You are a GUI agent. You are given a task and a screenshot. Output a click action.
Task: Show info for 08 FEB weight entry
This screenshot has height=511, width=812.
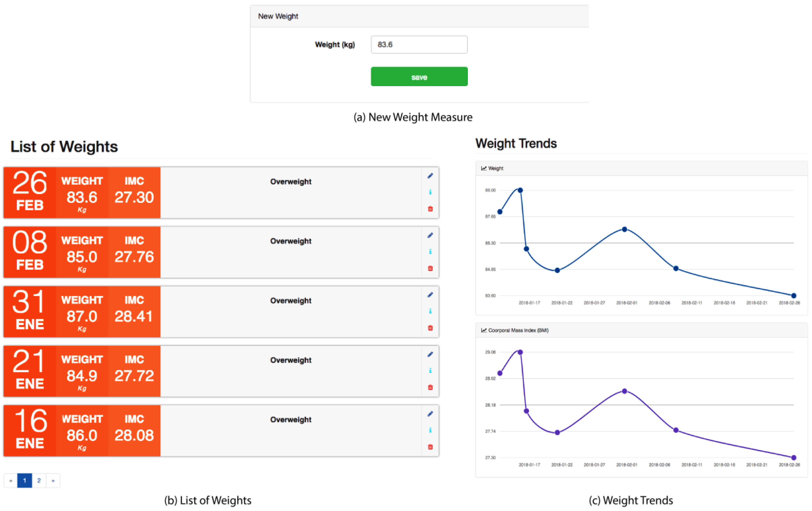[x=430, y=252]
